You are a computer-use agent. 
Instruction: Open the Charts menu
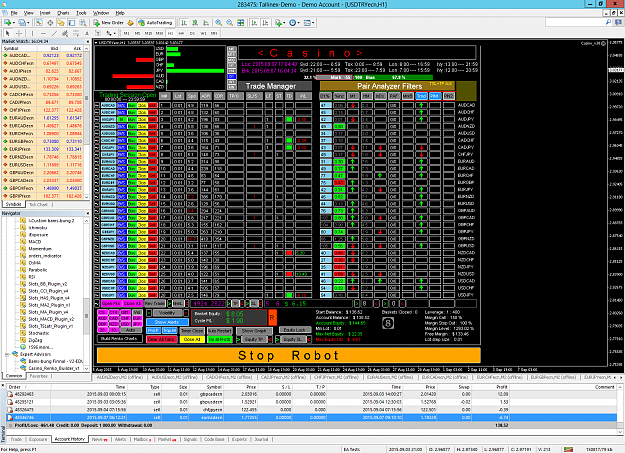63,13
